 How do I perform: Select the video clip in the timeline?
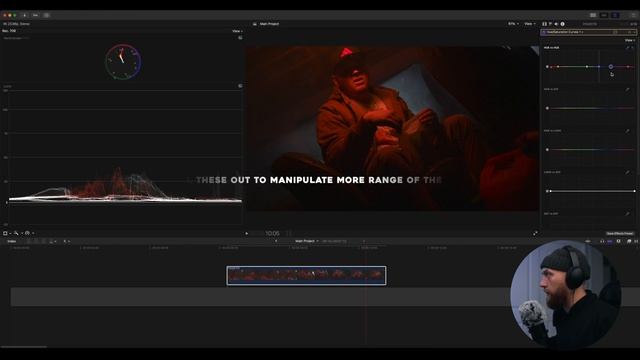click(306, 276)
